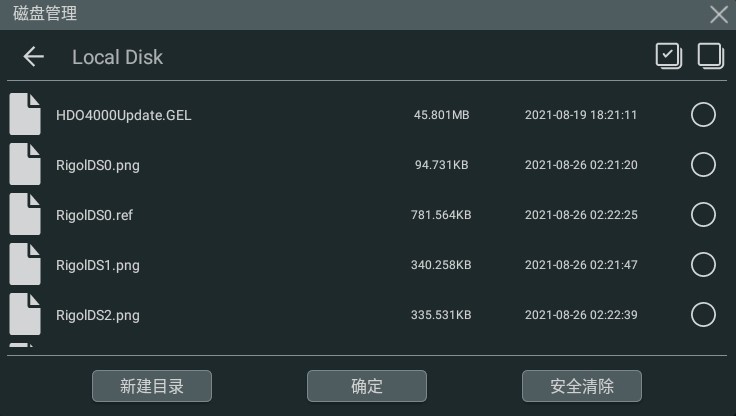Click the file icon beside RigolDS2.png
Viewport: 736px width, 416px height.
coord(25,314)
